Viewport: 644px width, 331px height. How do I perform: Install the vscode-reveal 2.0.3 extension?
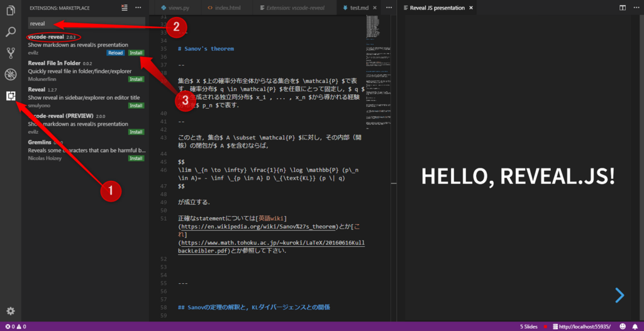136,53
